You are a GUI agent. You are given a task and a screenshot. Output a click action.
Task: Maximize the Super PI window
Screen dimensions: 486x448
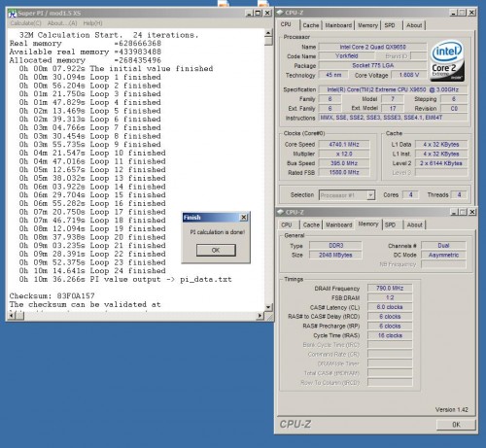point(258,14)
